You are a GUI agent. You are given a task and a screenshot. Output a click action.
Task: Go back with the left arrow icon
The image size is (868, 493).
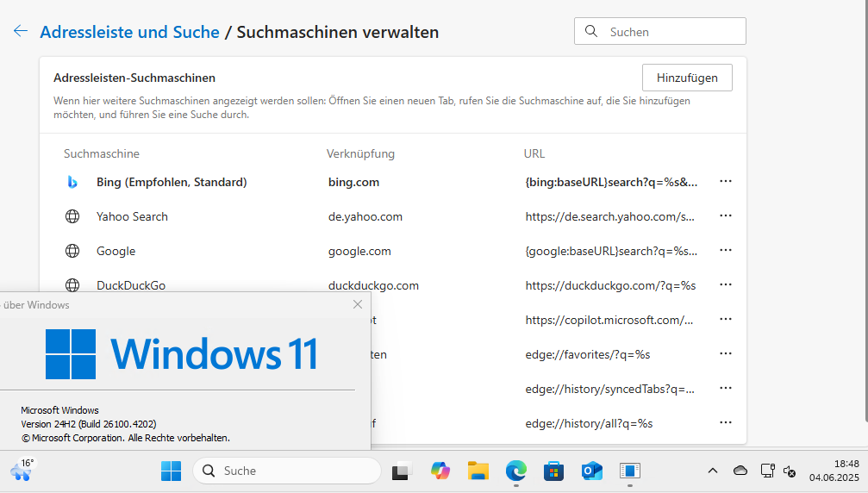tap(21, 31)
